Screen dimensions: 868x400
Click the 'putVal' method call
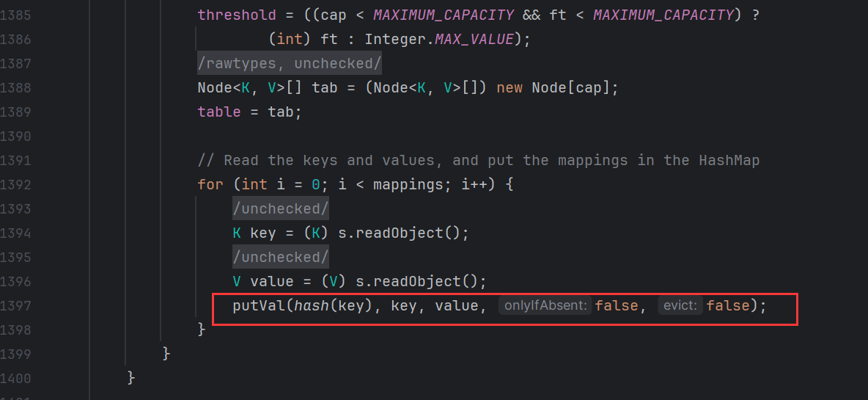[x=259, y=305]
